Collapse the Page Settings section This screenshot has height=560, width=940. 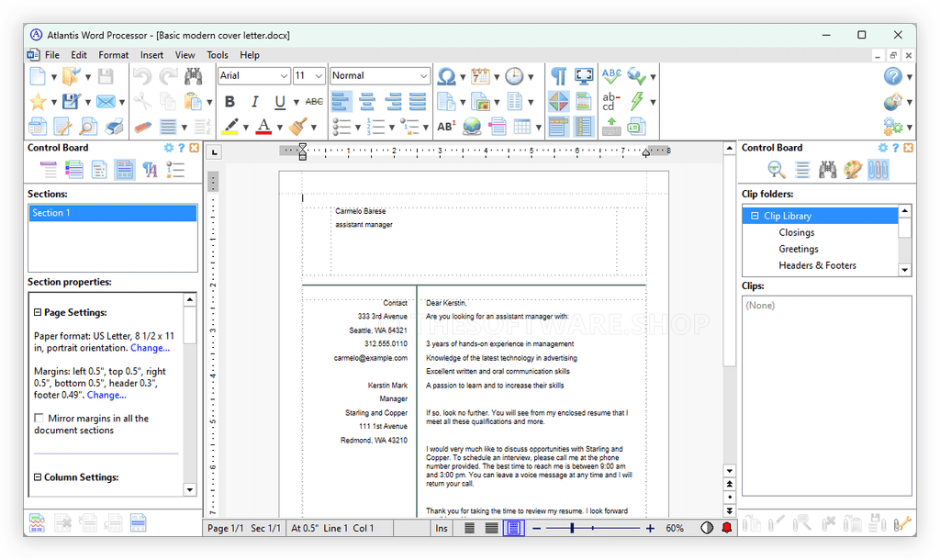click(38, 312)
